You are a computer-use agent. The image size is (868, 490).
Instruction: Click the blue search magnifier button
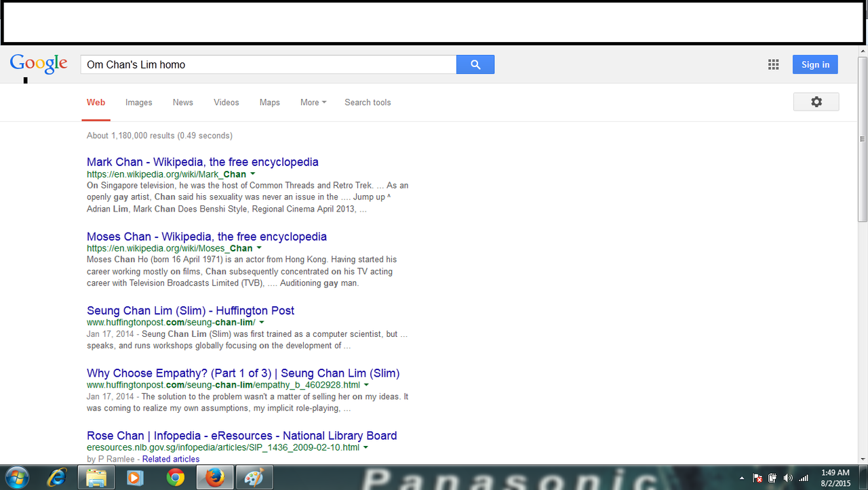[x=475, y=64]
